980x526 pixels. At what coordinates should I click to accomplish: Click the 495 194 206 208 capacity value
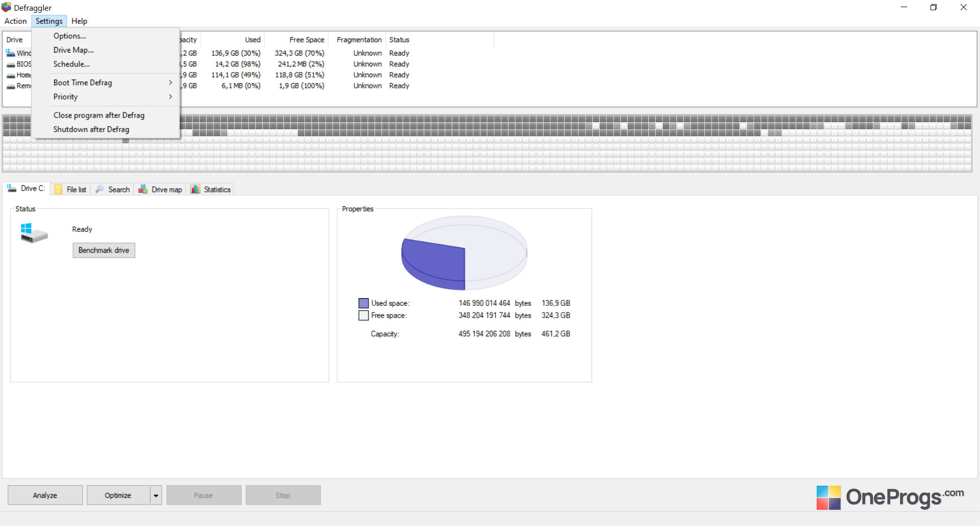(x=484, y=334)
